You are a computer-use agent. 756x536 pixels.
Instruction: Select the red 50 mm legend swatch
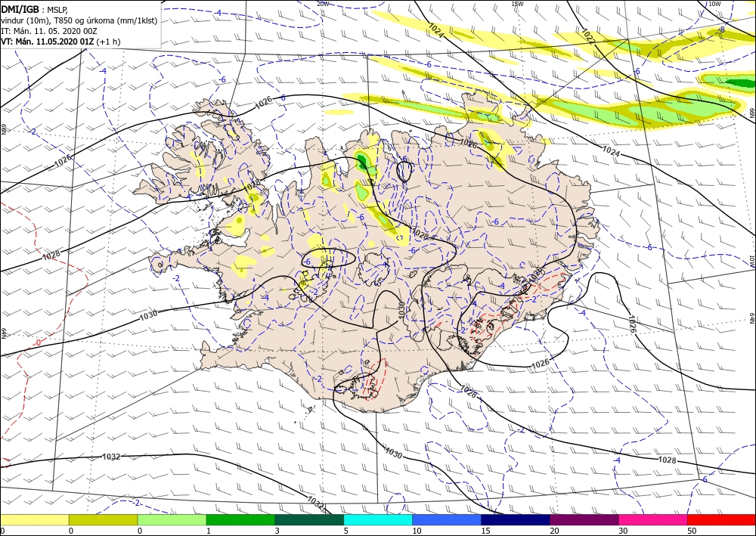coord(721,519)
